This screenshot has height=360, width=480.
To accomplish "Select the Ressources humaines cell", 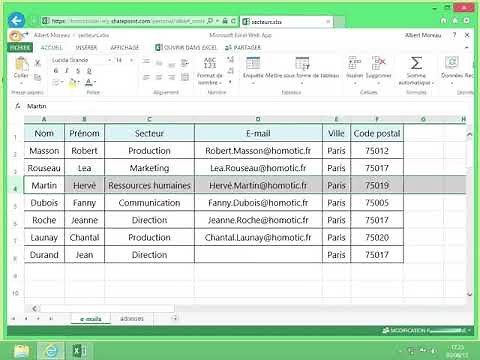I will (x=149, y=185).
